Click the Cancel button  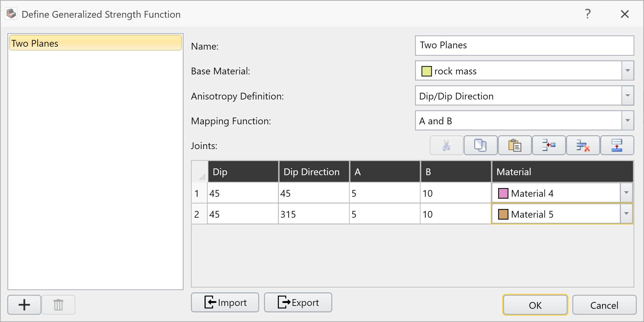pos(604,305)
